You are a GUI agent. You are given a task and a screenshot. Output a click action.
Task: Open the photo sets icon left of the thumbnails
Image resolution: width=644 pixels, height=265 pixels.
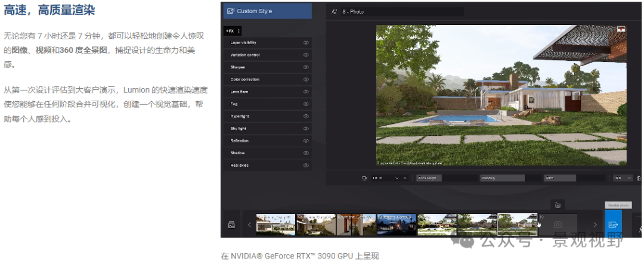point(231,225)
